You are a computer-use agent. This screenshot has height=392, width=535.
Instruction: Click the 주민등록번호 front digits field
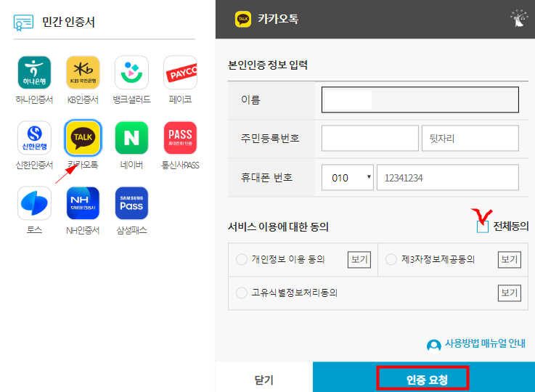370,138
